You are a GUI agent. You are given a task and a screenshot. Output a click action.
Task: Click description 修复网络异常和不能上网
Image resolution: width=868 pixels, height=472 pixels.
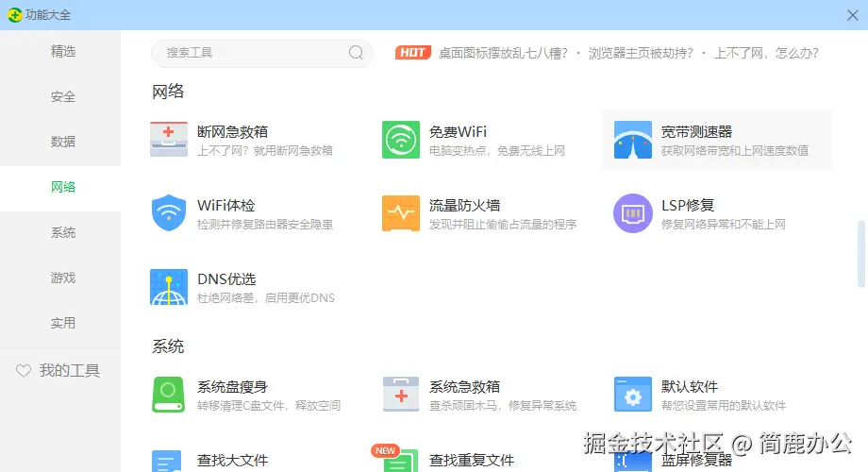pyautogui.click(x=724, y=225)
